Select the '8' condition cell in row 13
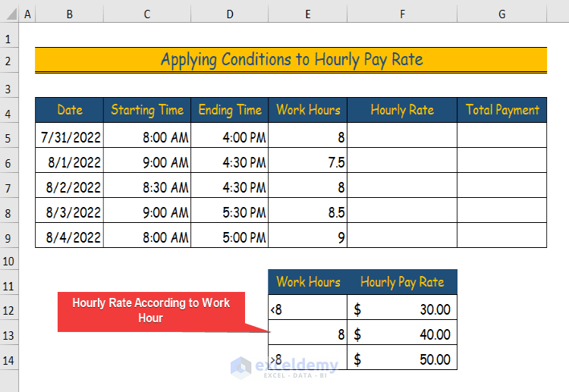Viewport: 569px width, 392px height. [308, 332]
